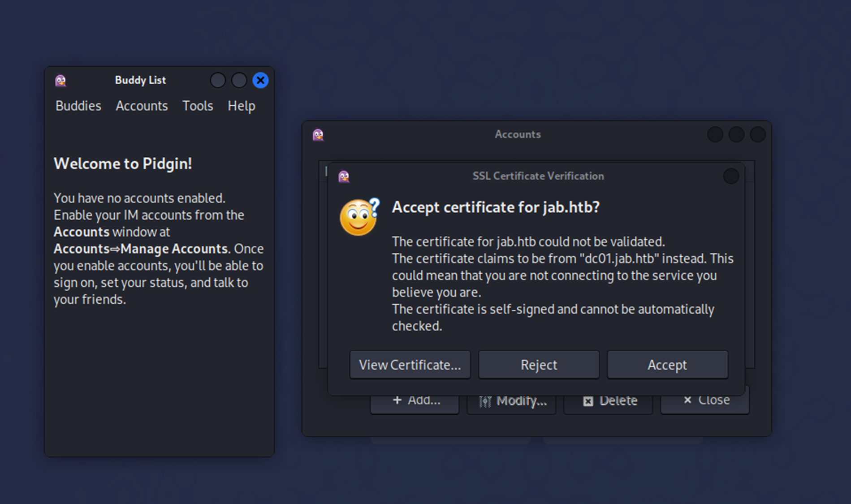The image size is (851, 504).
Task: Click Pidgin icon in Accounts title bar
Action: pos(318,134)
